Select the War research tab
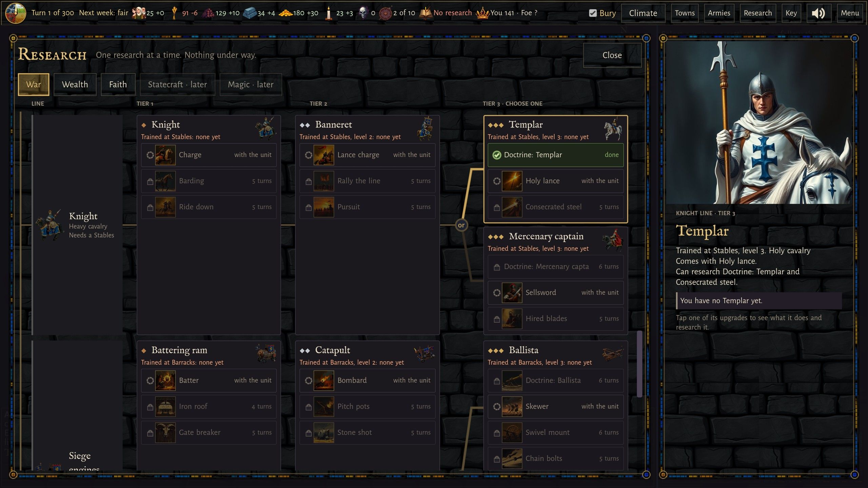This screenshot has width=868, height=488. click(x=33, y=84)
